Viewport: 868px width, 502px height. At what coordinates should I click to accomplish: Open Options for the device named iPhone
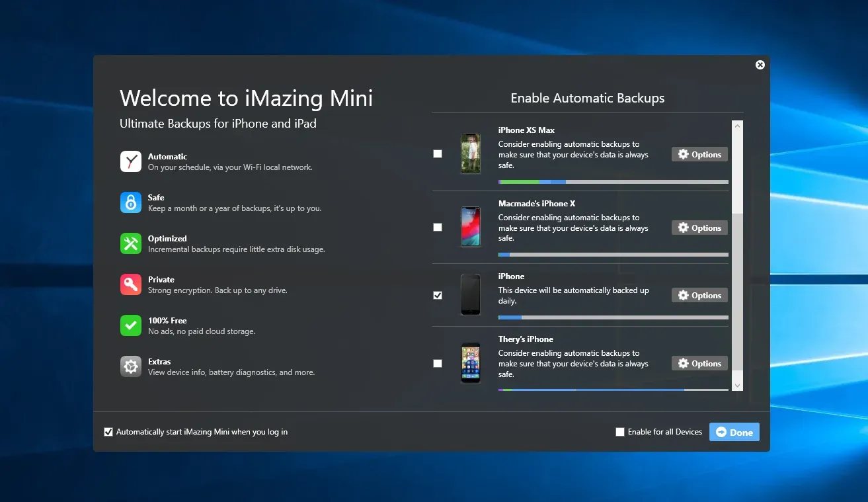click(699, 295)
